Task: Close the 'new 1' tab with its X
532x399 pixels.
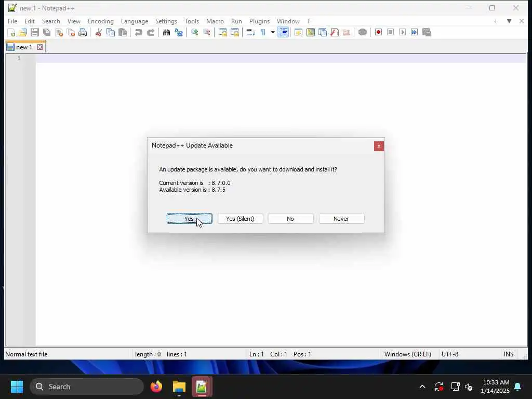Action: click(x=39, y=47)
